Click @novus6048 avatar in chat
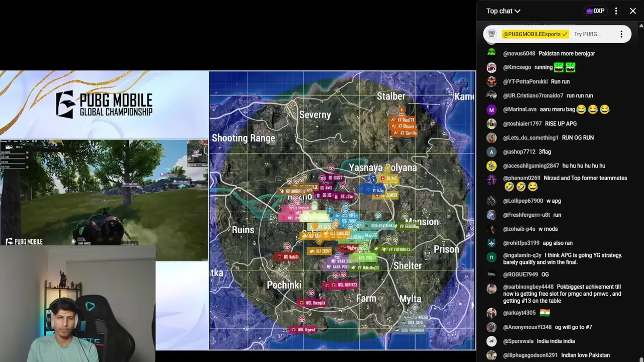 click(492, 53)
